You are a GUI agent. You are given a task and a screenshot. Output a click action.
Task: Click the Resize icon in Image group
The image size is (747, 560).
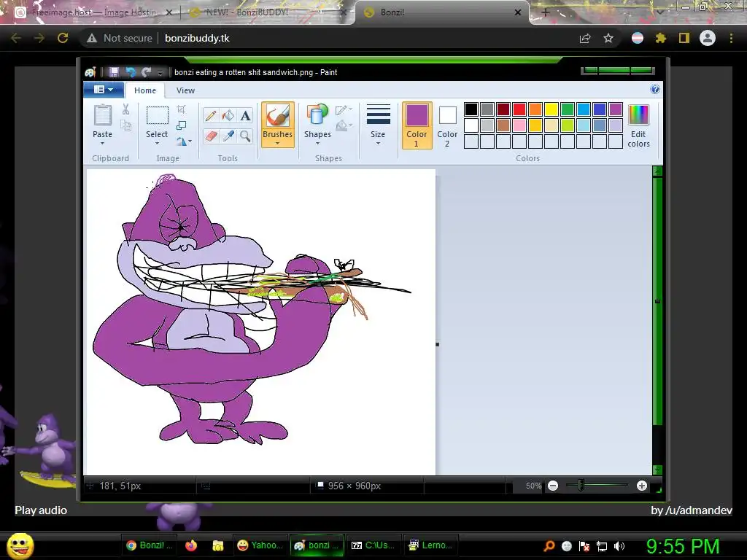(x=181, y=125)
